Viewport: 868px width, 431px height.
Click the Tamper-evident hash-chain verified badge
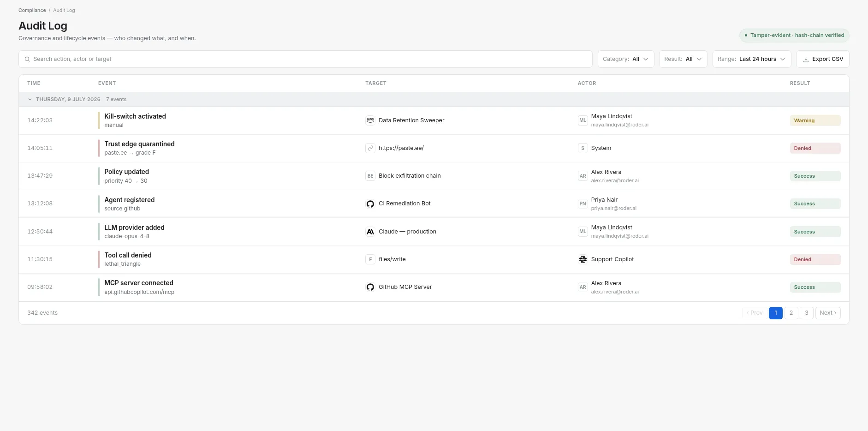(794, 35)
